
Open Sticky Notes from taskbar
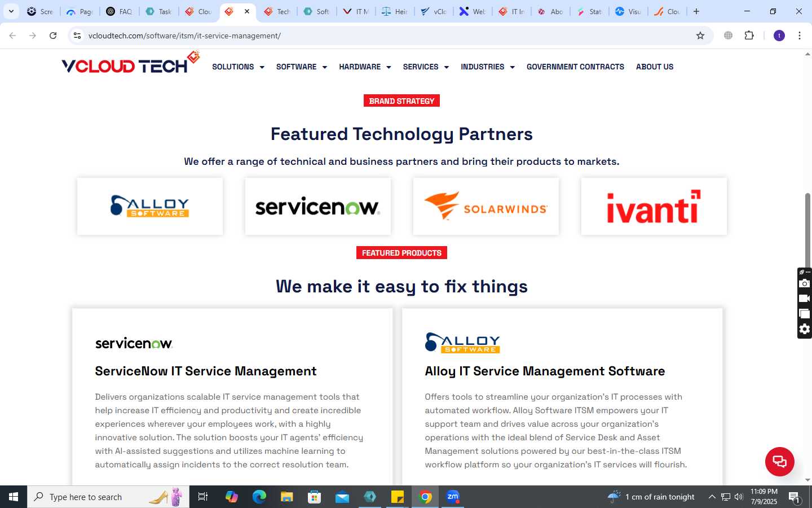tap(398, 497)
